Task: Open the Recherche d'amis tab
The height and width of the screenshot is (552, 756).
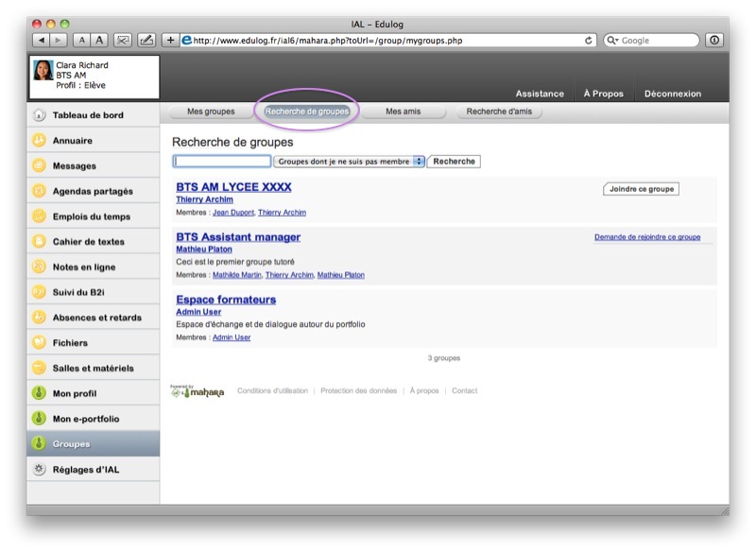Action: [x=499, y=112]
